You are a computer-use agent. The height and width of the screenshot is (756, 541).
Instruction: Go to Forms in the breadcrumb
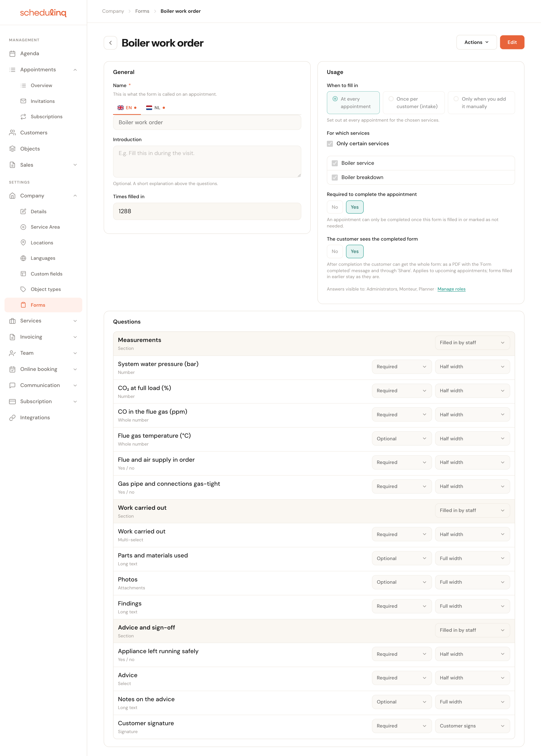click(x=142, y=11)
